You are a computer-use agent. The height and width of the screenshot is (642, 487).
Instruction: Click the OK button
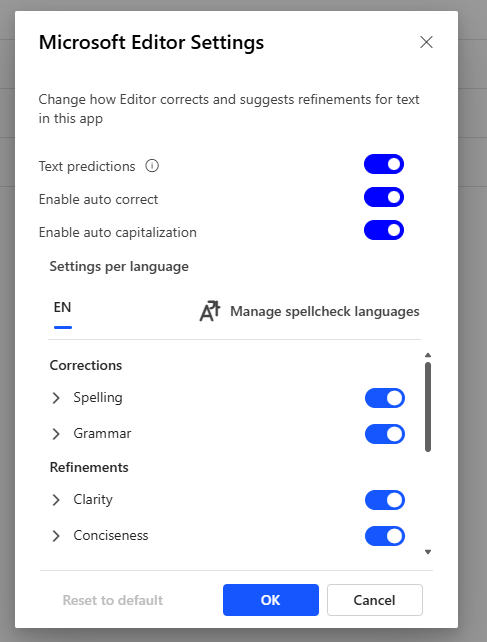271,600
